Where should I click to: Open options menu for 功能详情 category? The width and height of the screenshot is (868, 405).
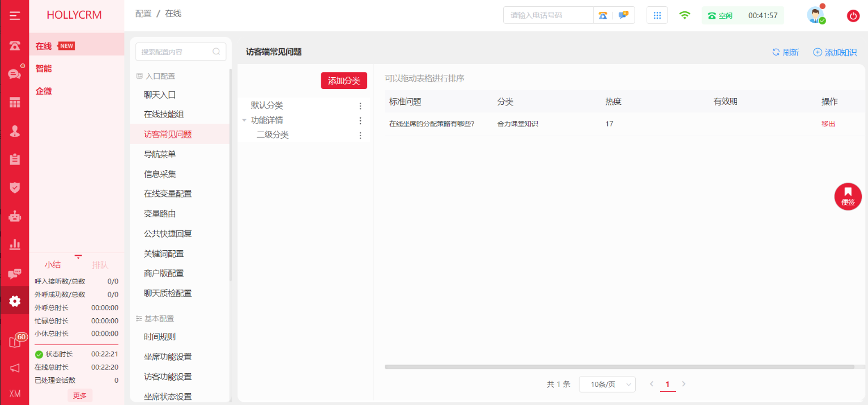[360, 120]
